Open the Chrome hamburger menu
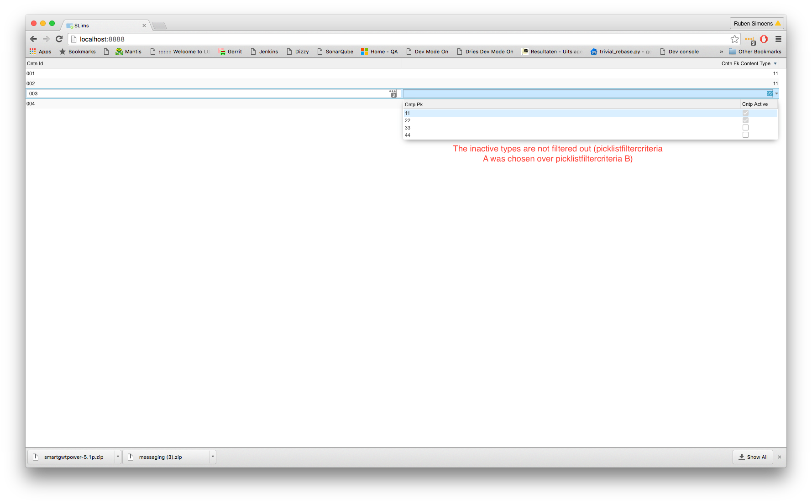This screenshot has width=812, height=504. point(778,39)
